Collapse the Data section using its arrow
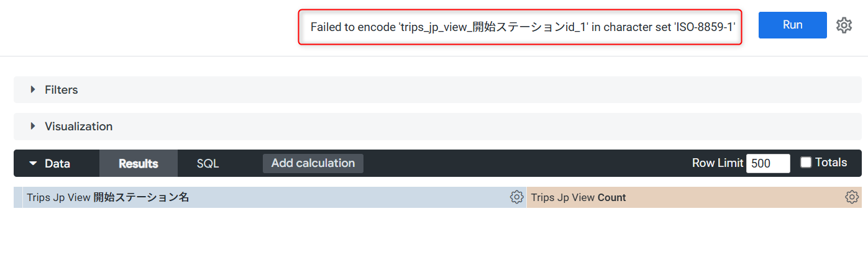868x260 pixels. 32,164
